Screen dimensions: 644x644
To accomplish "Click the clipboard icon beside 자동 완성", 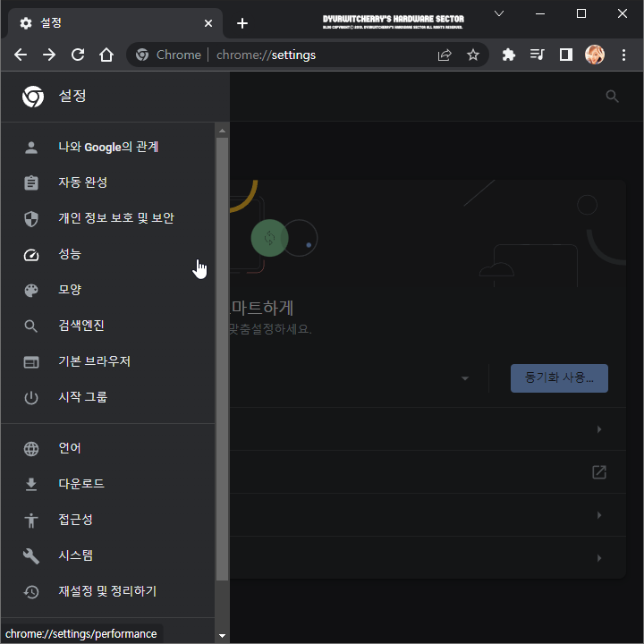I will [x=31, y=182].
